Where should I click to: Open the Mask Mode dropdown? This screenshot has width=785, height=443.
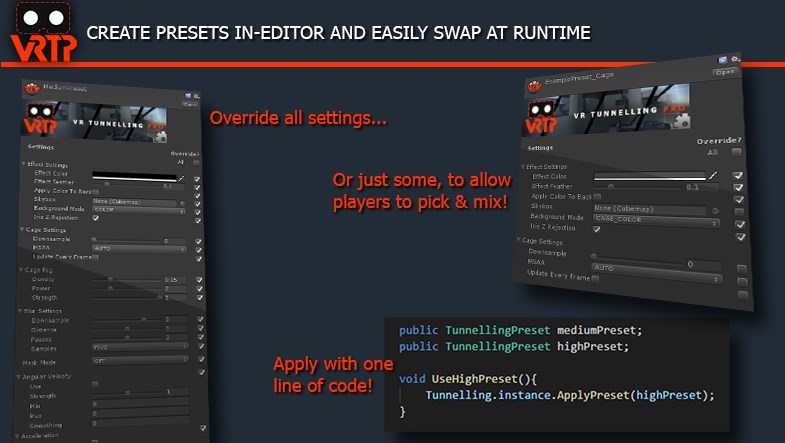(x=140, y=360)
